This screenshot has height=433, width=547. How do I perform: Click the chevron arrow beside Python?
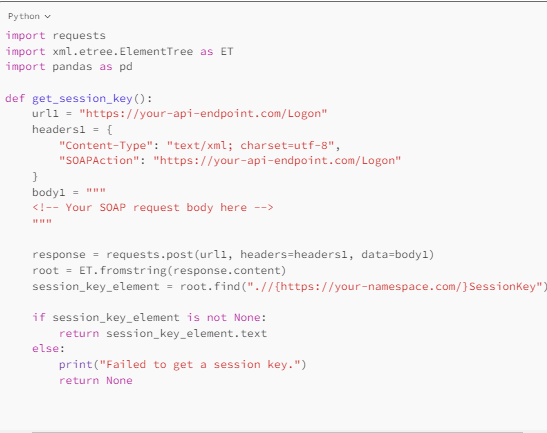48,17
